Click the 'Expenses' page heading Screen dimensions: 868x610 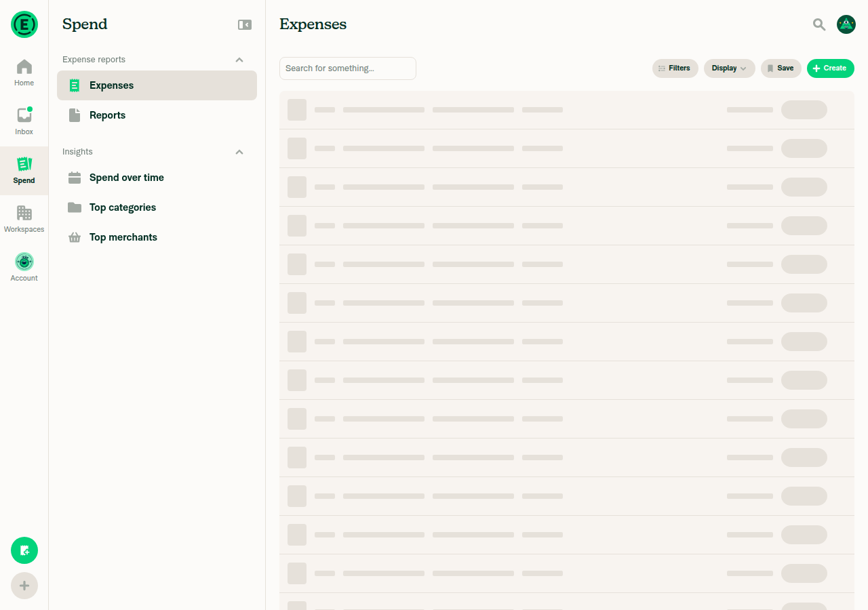[313, 24]
